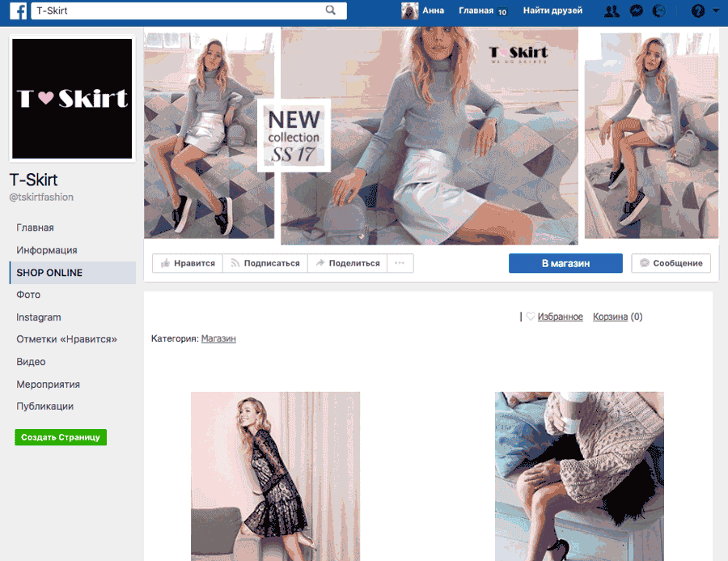Click the @tskirtfashion username

[41, 197]
